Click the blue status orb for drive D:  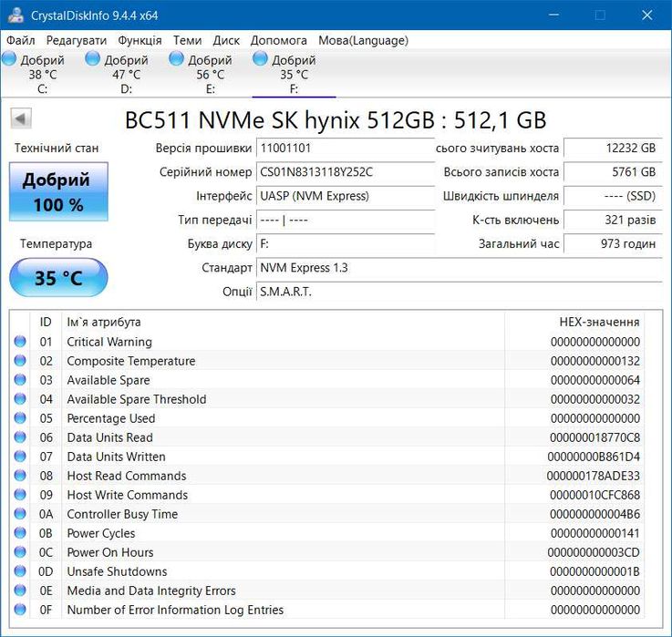click(x=93, y=58)
